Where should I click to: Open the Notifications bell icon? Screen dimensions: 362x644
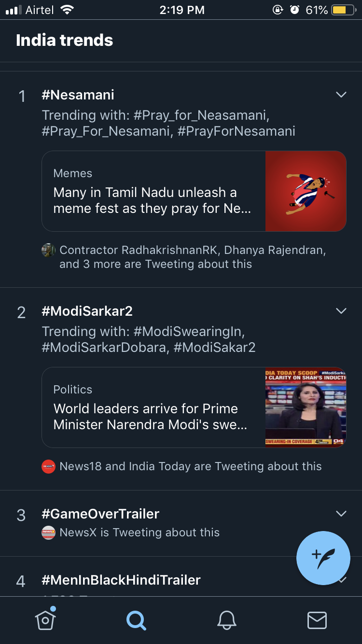227,620
